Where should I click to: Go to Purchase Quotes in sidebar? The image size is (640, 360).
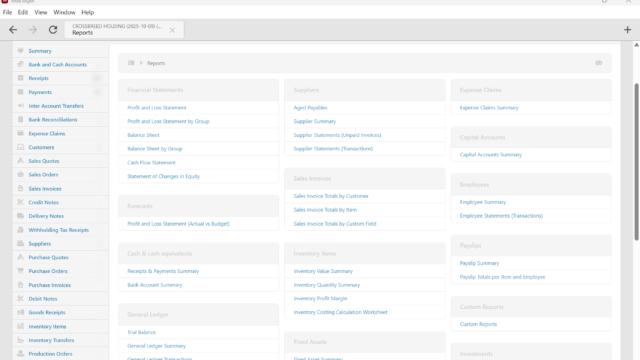49,258
